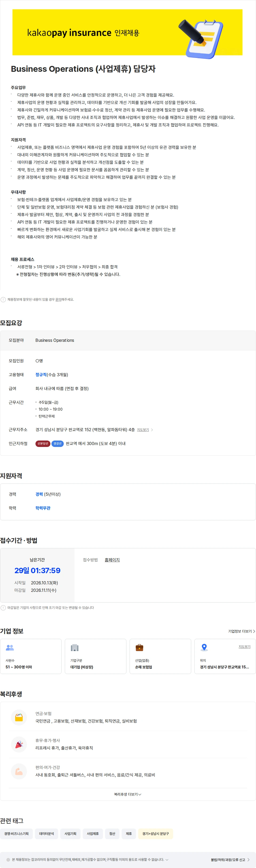Open the 문의 link in notice
The image size is (256, 868).
(58, 300)
